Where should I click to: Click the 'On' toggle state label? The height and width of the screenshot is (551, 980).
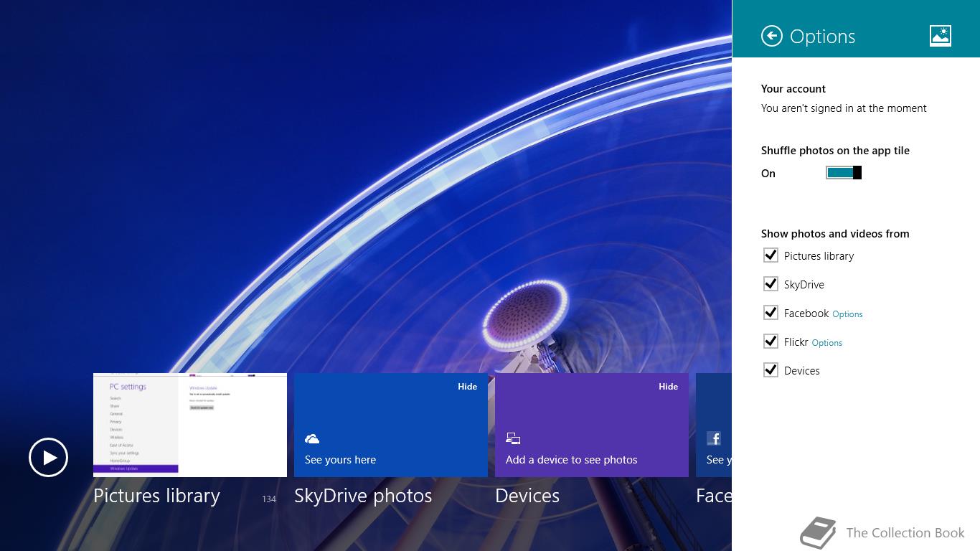[x=768, y=173]
